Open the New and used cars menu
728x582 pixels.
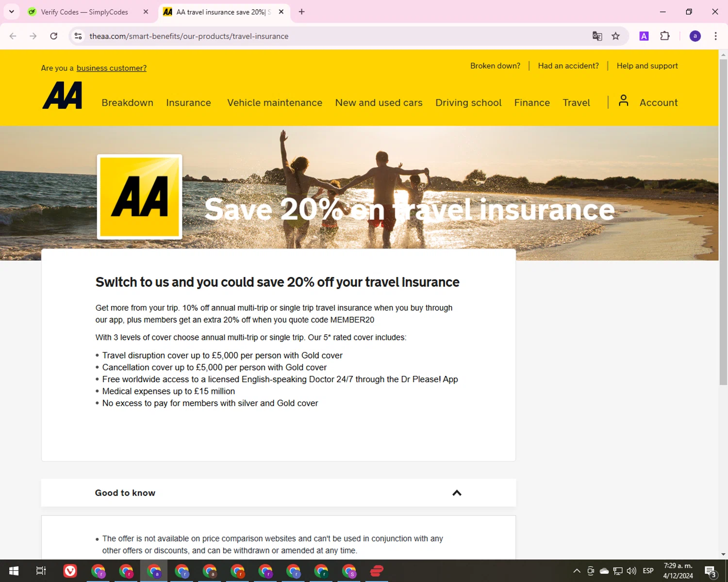379,103
